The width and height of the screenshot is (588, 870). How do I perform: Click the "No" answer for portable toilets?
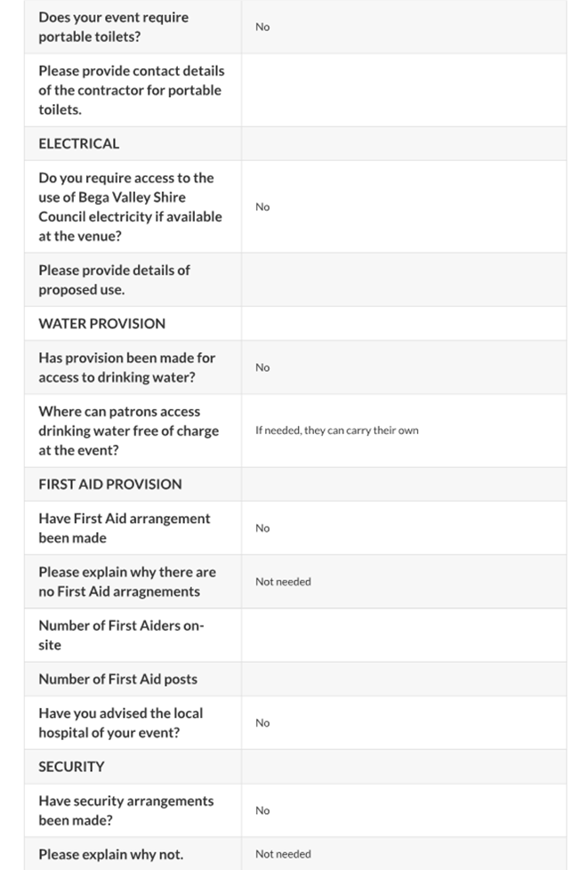pos(262,27)
